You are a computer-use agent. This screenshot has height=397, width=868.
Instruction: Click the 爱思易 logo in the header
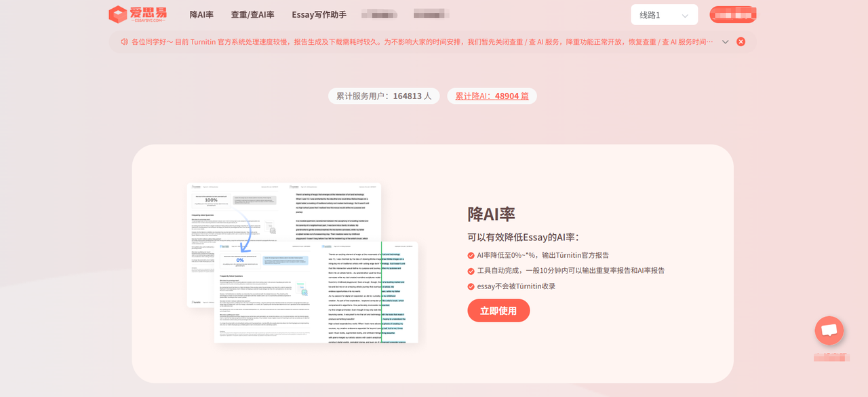[x=138, y=14]
